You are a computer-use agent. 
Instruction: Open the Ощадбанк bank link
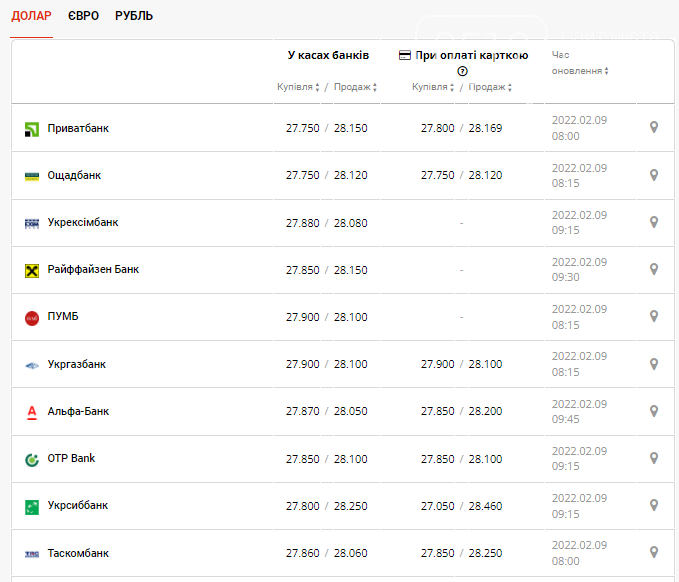[74, 175]
